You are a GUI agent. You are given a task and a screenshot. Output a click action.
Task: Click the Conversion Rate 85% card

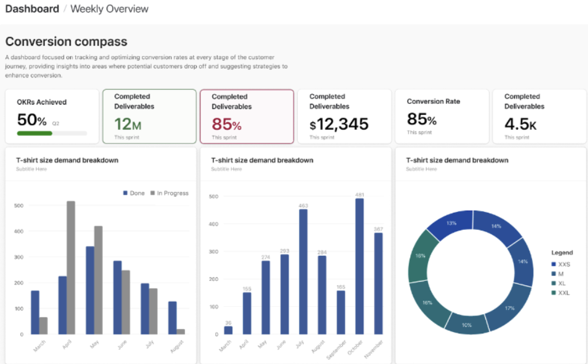point(442,116)
